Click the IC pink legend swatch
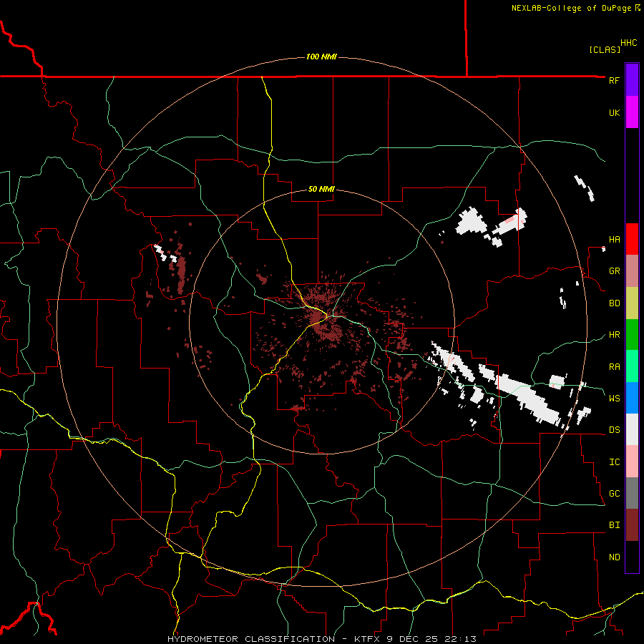Image resolution: width=644 pixels, height=644 pixels. (632, 462)
